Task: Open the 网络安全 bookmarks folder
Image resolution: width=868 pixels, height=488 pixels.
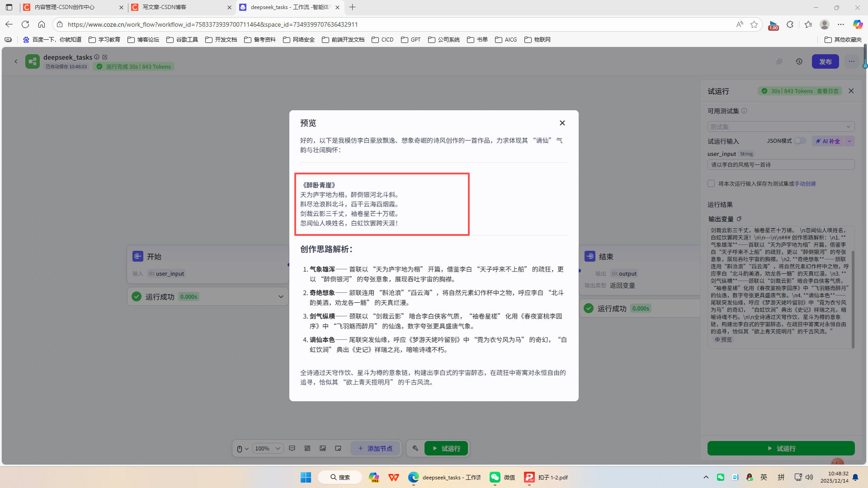Action: tap(298, 40)
